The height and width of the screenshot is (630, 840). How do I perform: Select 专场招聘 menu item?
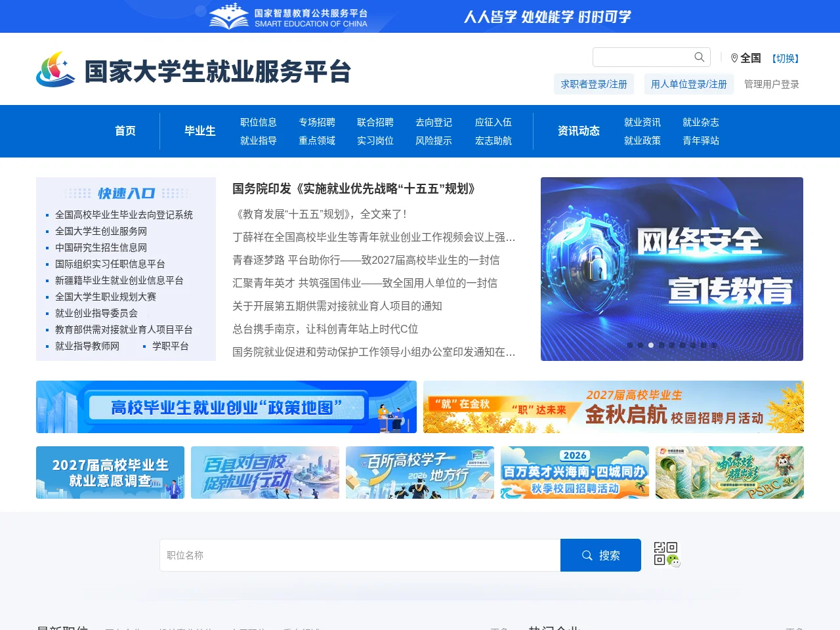317,122
